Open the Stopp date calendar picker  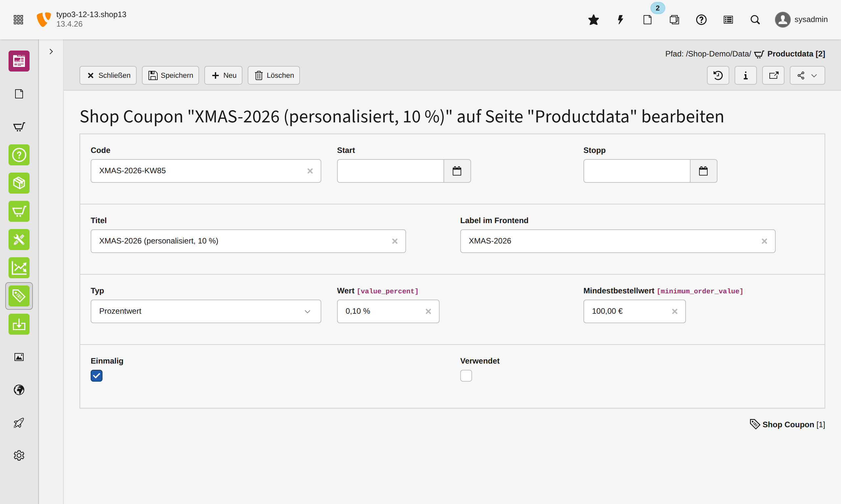(x=703, y=171)
